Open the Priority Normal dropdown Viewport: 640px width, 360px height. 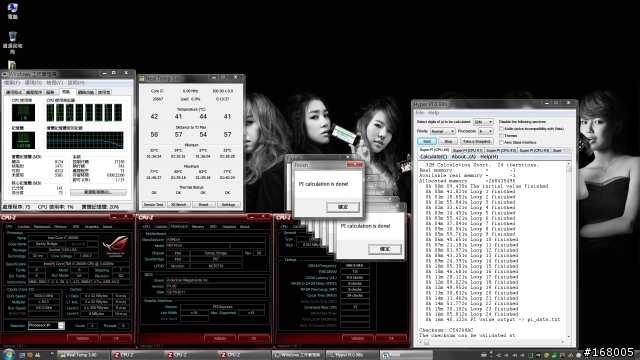tap(442, 131)
